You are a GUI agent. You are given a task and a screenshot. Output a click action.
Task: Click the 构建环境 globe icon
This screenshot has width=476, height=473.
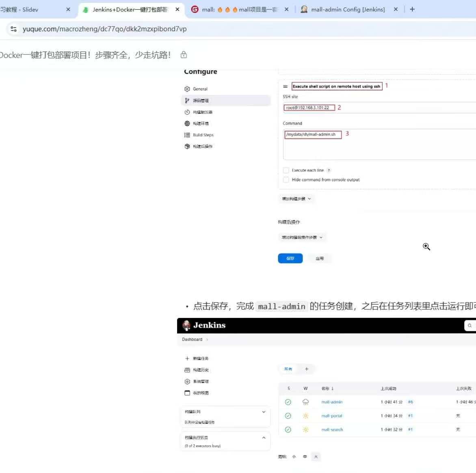click(x=187, y=123)
